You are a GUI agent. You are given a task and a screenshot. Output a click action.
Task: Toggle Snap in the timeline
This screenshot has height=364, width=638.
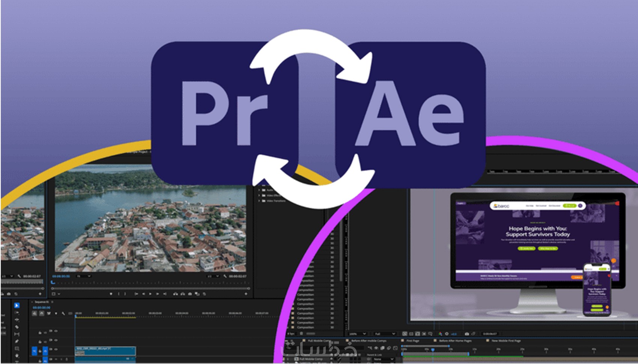pyautogui.click(x=42, y=313)
